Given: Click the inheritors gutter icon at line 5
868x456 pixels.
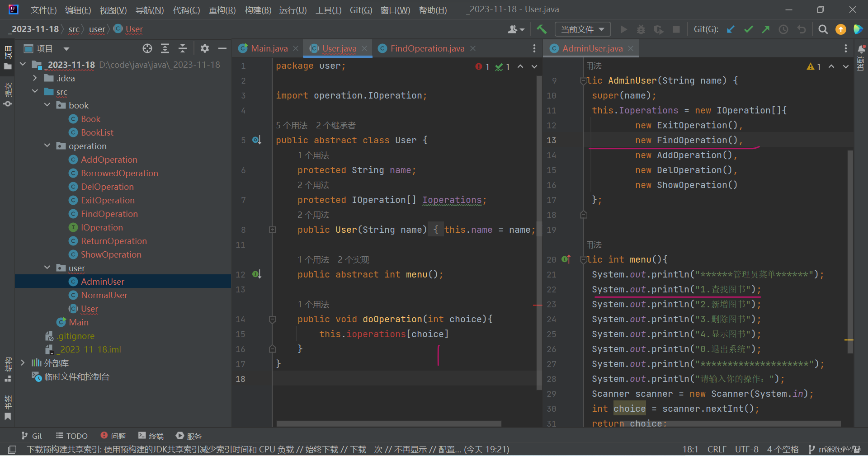Looking at the screenshot, I should click(x=257, y=140).
